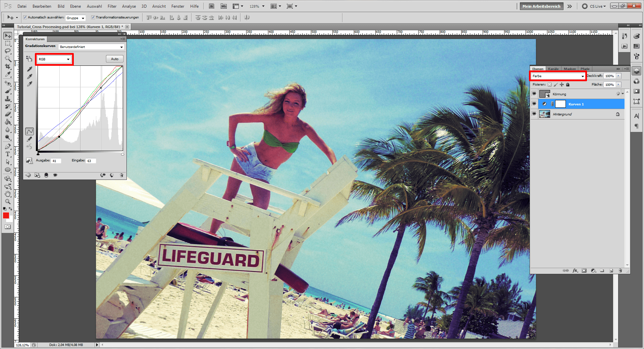This screenshot has height=349, width=644.
Task: Select the Type tool
Action: coord(7,154)
